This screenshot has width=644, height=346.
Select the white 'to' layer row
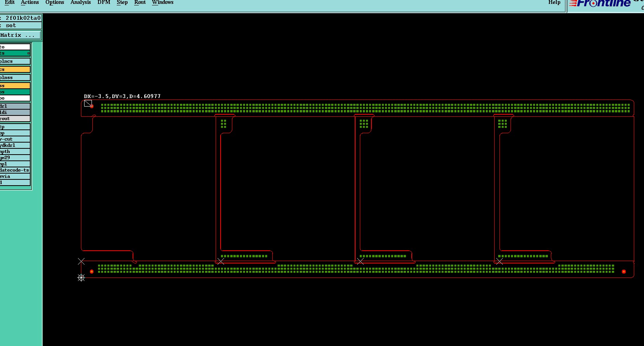coord(15,47)
